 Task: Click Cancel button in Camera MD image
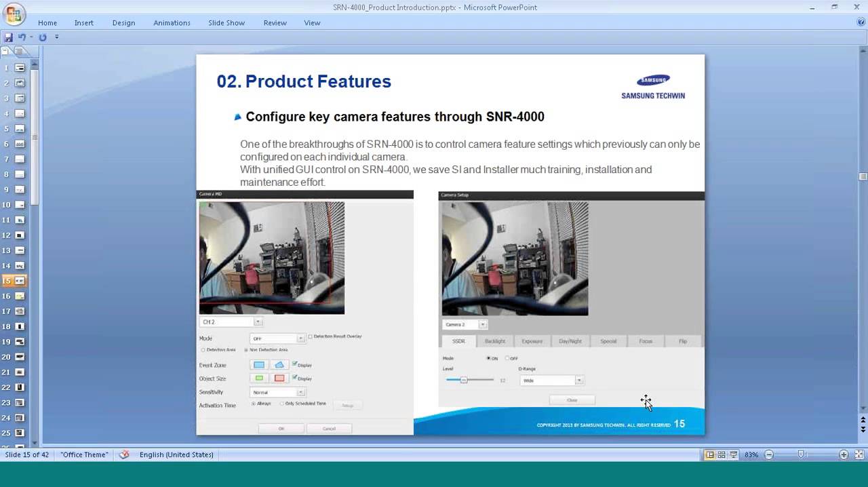(x=329, y=429)
